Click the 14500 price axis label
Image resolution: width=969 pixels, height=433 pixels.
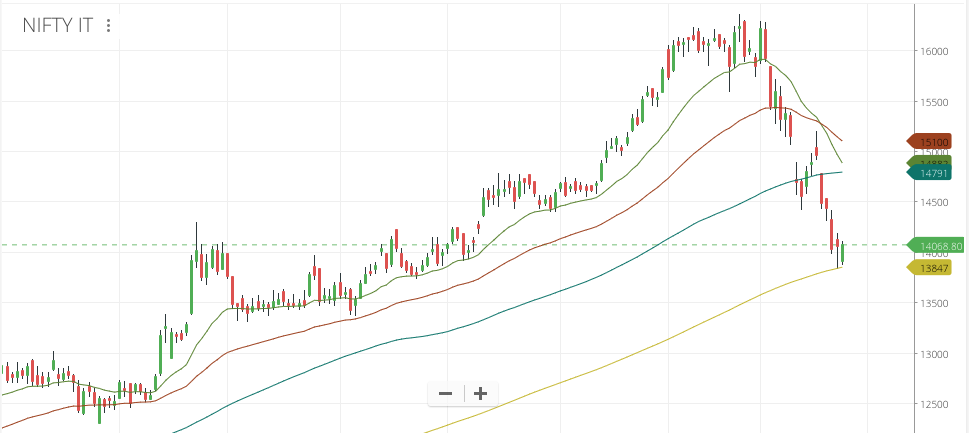point(935,203)
